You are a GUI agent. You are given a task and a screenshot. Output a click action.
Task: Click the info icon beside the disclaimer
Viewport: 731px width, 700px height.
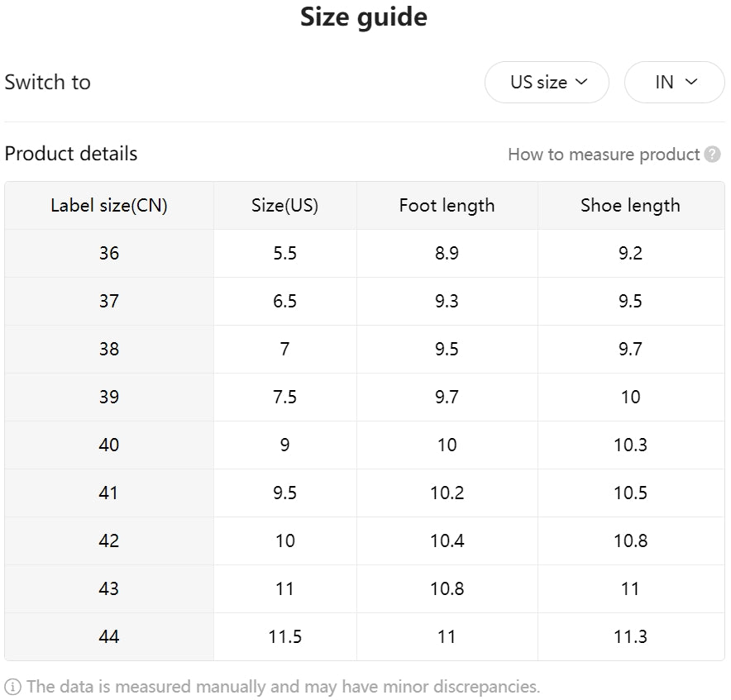(x=12, y=687)
